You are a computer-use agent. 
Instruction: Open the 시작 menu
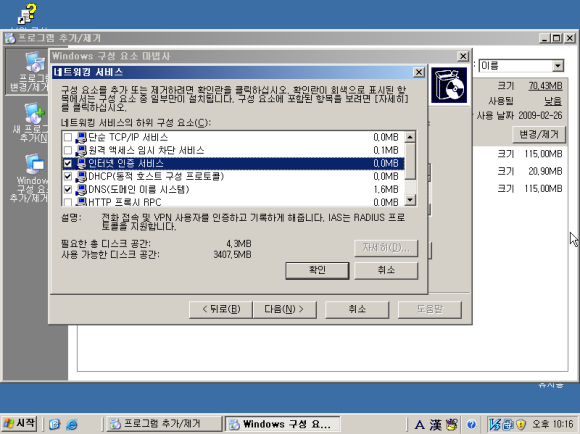click(x=19, y=423)
